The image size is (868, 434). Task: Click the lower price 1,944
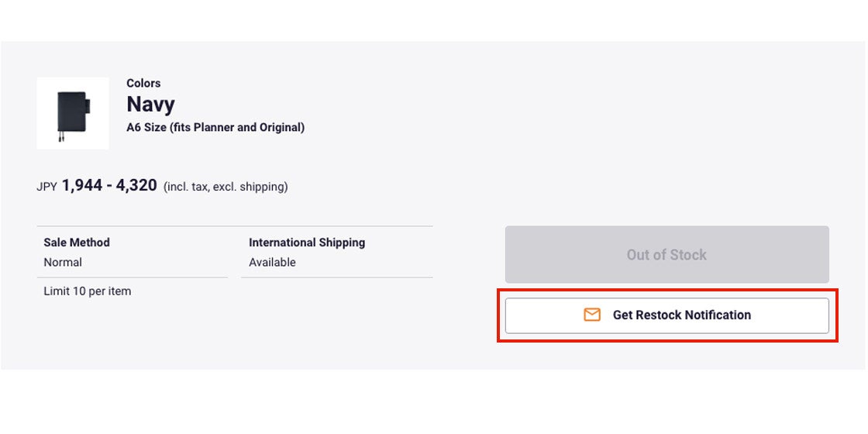[82, 186]
